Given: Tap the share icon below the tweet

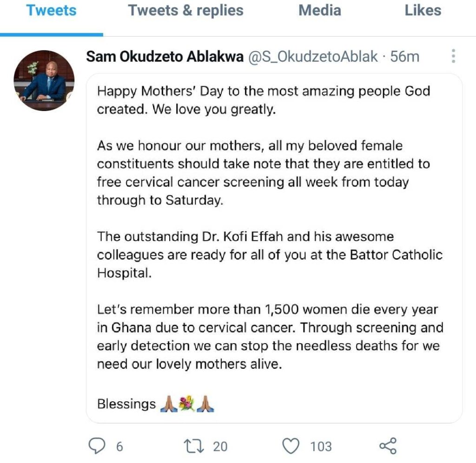Looking at the screenshot, I should click(x=388, y=446).
